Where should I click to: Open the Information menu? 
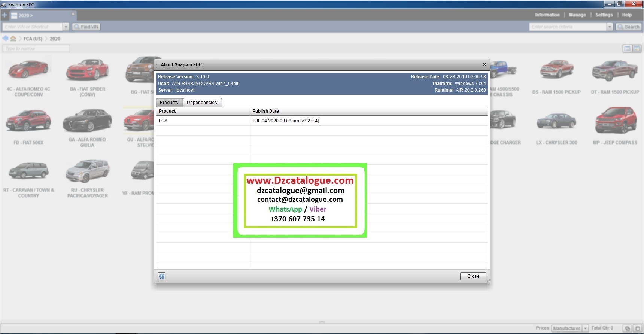[547, 15]
